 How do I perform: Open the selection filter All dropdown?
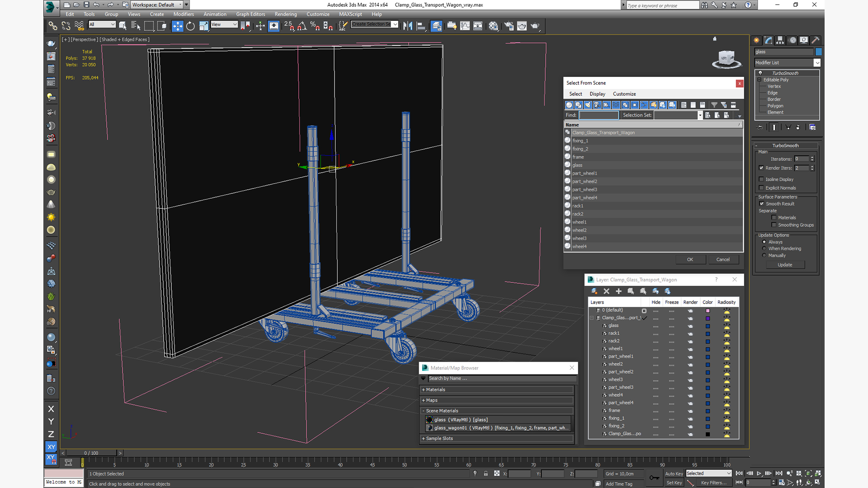(102, 24)
